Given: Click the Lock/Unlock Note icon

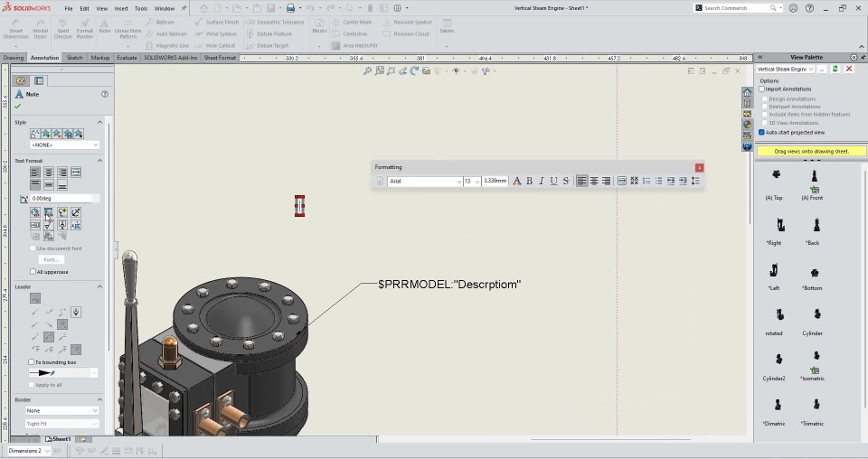Looking at the screenshot, I should click(76, 212).
